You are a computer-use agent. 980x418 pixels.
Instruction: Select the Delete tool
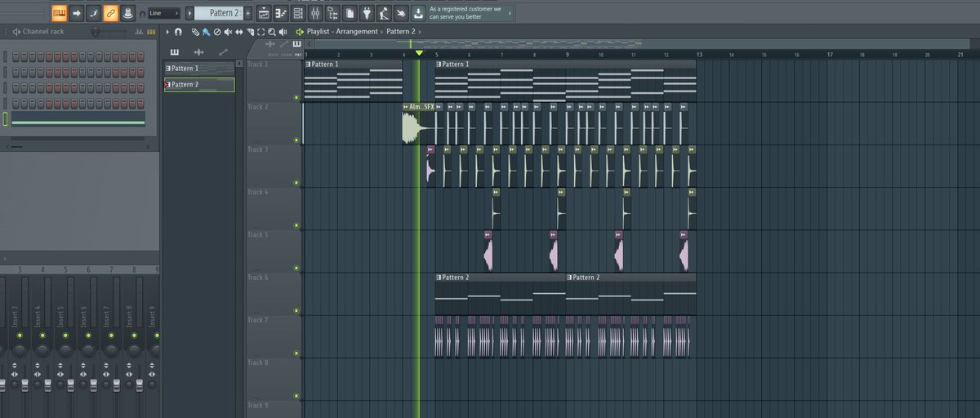point(217,32)
